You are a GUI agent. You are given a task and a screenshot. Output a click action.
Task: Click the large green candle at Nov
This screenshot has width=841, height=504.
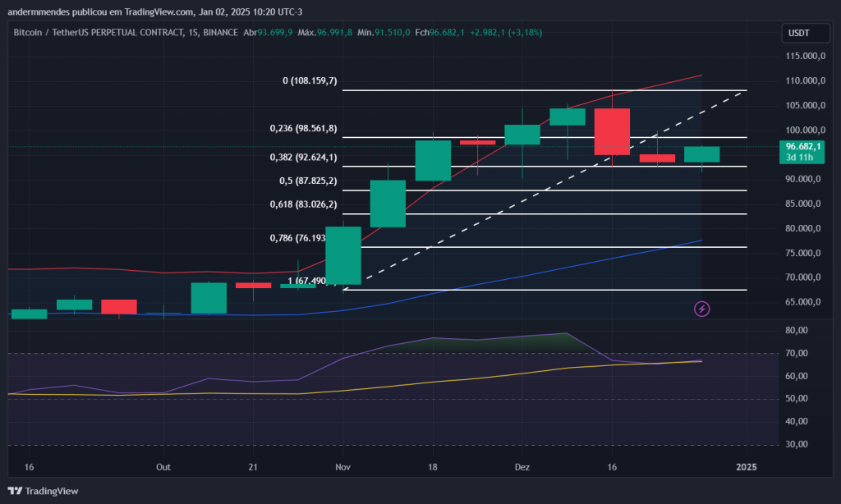pos(343,255)
